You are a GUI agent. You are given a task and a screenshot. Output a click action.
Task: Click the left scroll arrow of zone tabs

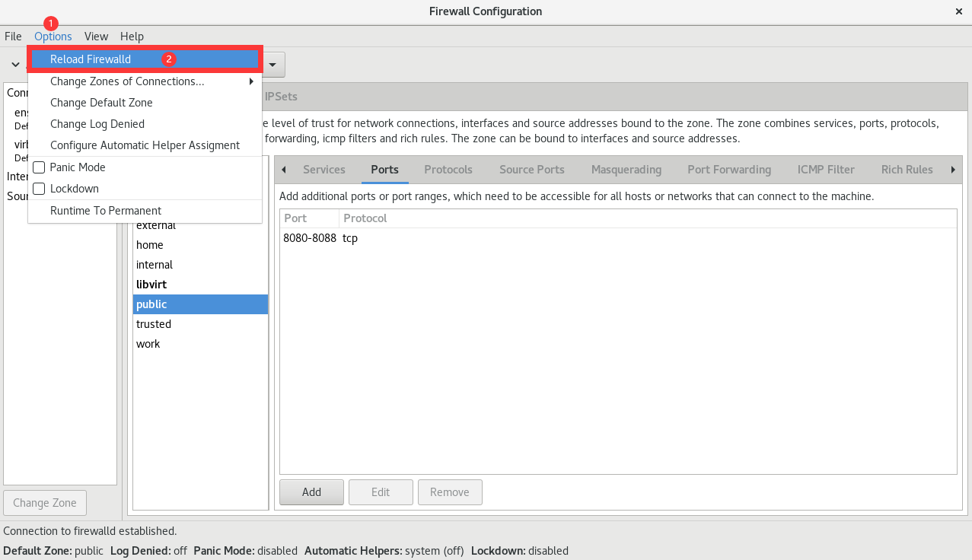(283, 170)
